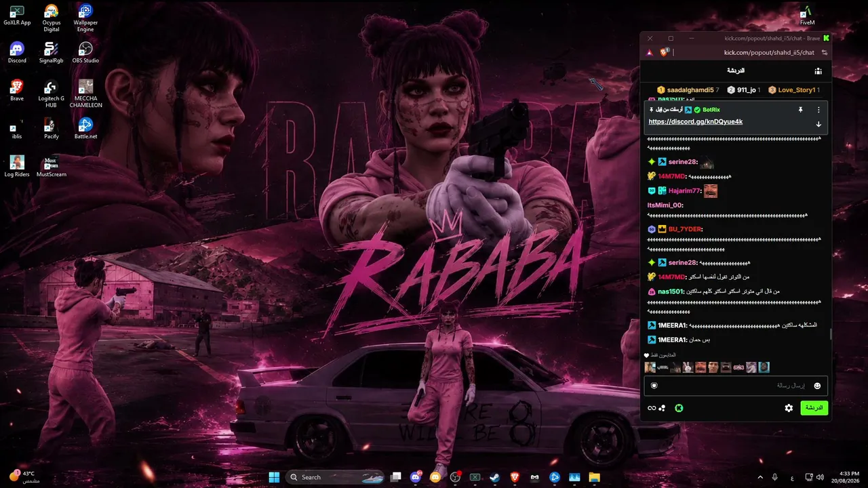Open the Windows Start menu

tap(274, 477)
